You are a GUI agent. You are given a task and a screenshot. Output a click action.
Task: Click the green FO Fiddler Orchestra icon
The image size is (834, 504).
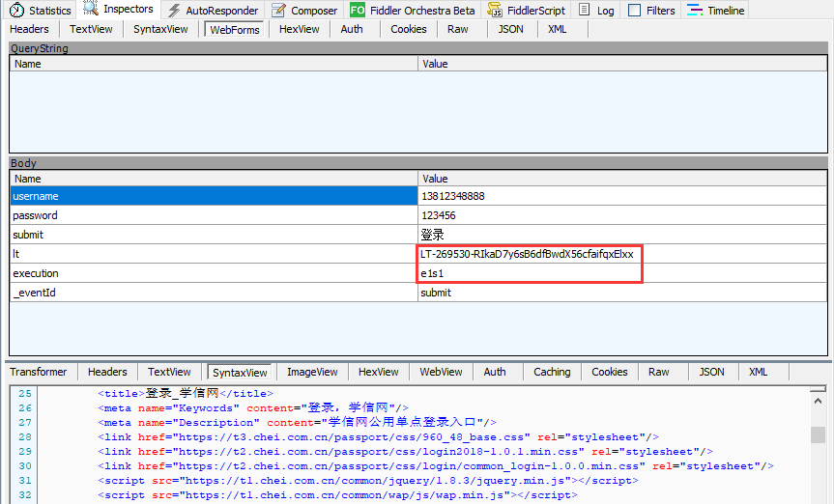[x=358, y=10]
